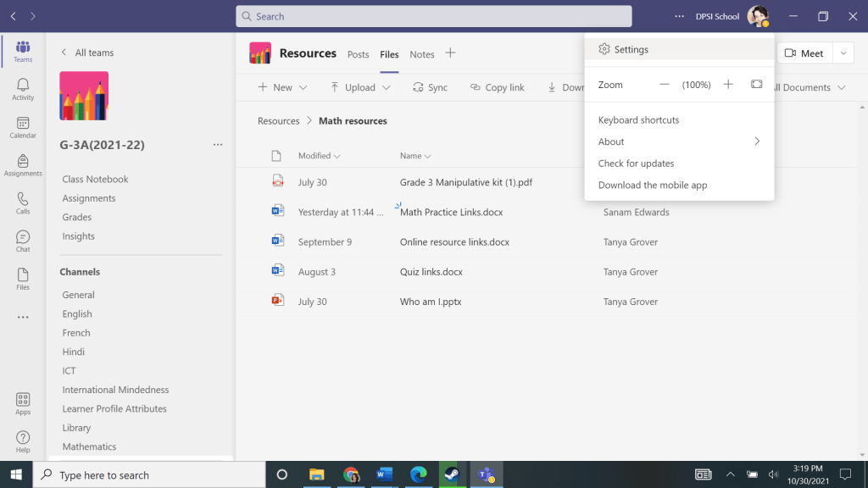The width and height of the screenshot is (868, 488).
Task: Click Check for updates
Action: [x=636, y=164]
